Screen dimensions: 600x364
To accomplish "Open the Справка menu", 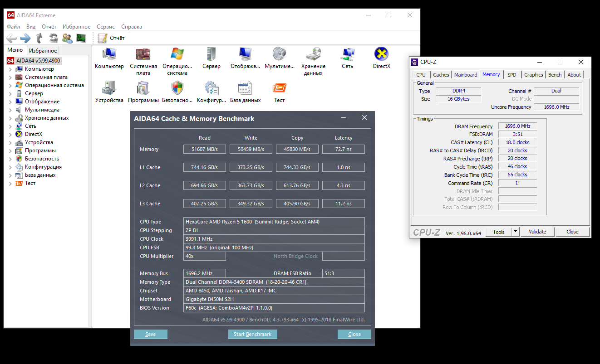I will point(132,27).
